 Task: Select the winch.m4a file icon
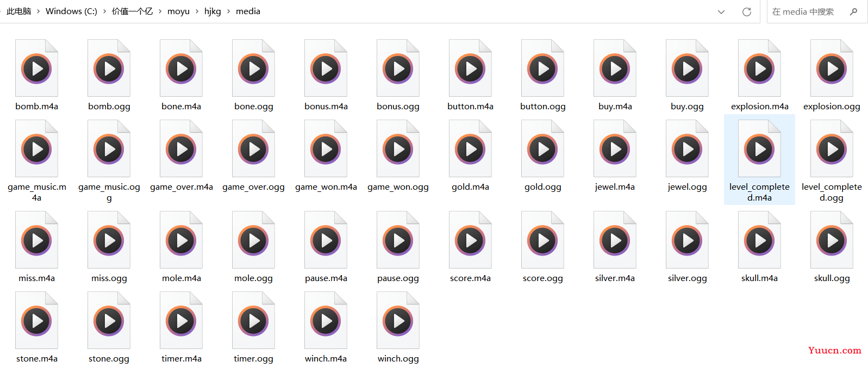coord(326,320)
